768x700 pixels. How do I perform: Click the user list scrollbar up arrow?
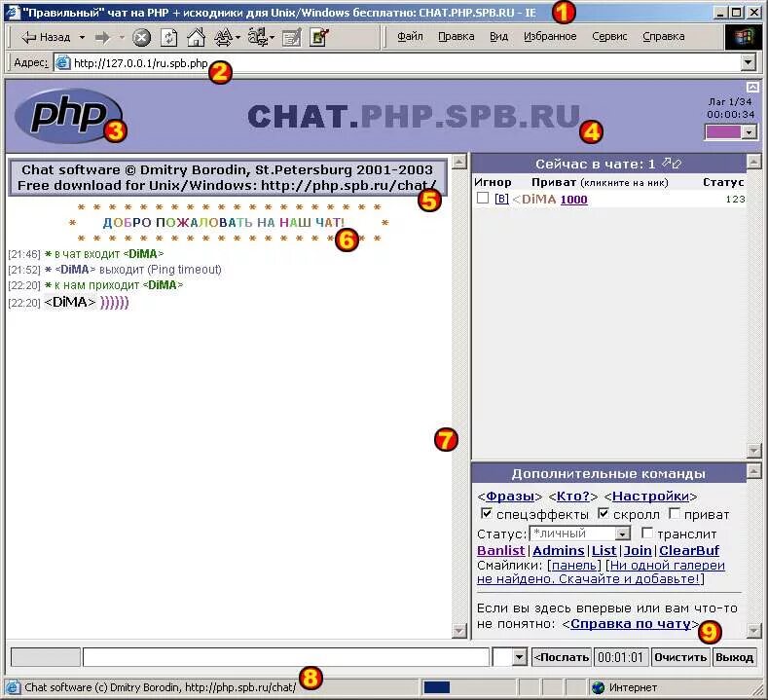click(753, 162)
